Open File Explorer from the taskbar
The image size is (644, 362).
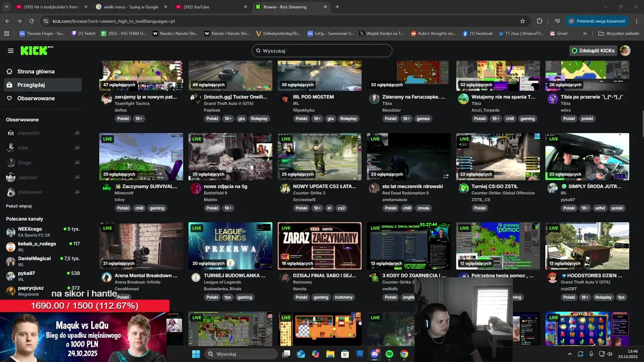(x=330, y=354)
